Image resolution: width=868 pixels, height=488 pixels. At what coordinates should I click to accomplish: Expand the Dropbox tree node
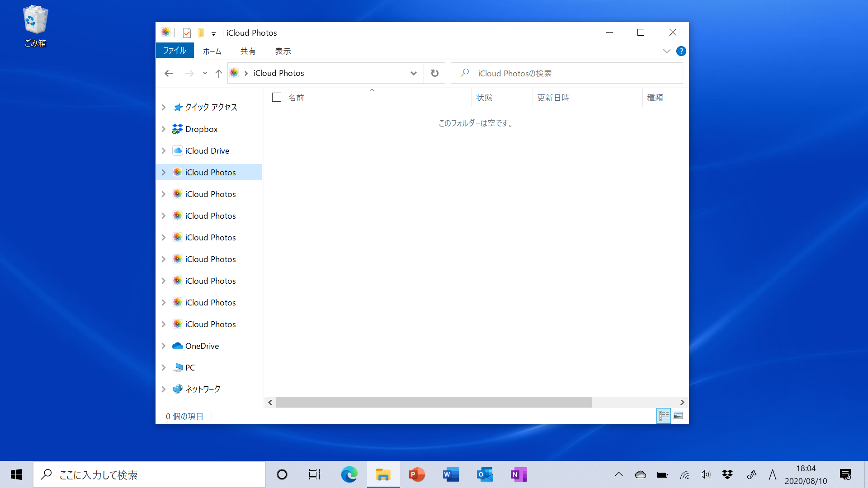164,129
